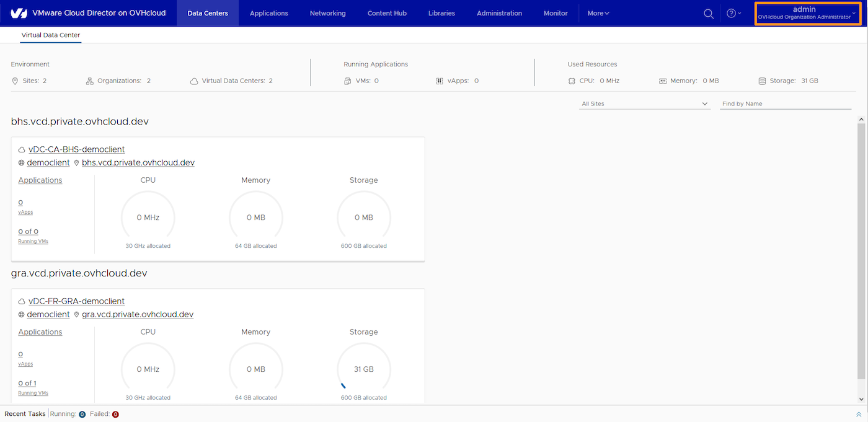Open the More navigation dropdown

pyautogui.click(x=598, y=13)
